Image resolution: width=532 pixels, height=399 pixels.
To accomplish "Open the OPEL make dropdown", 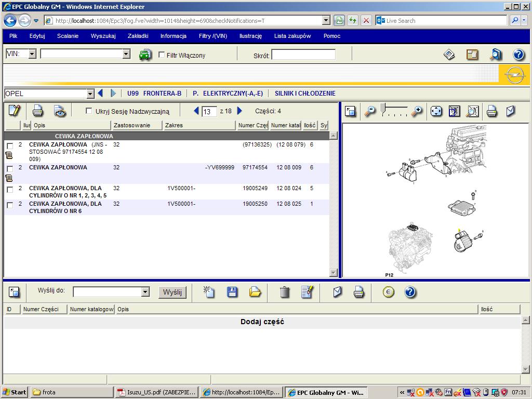I will (x=90, y=94).
